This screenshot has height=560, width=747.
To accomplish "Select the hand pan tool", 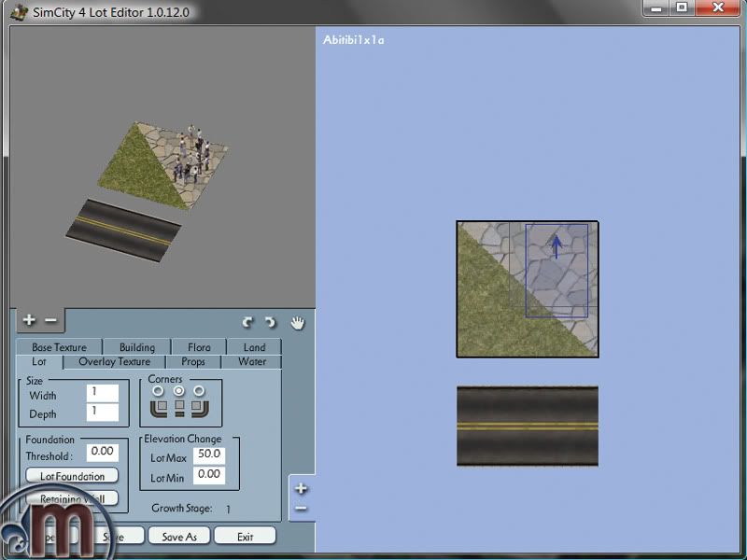I will 297,322.
